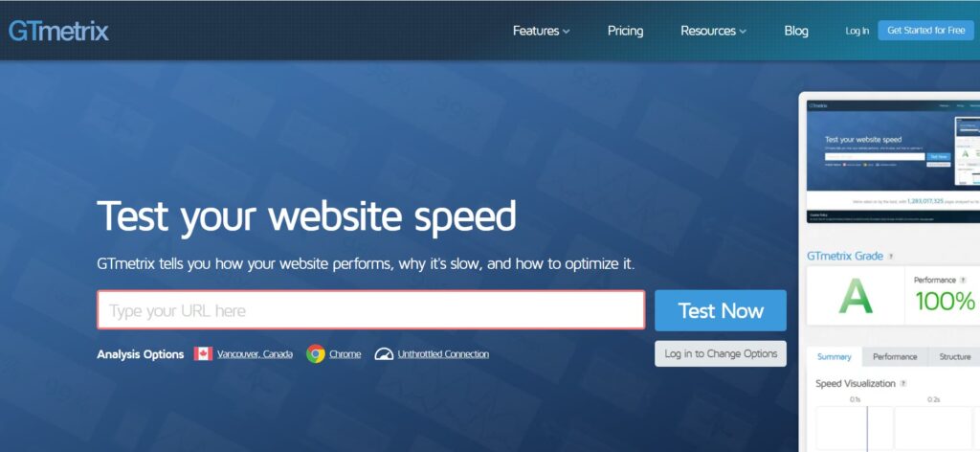Viewport: 980px width, 452px height.
Task: Focus the Type your URL here field
Action: [371, 309]
